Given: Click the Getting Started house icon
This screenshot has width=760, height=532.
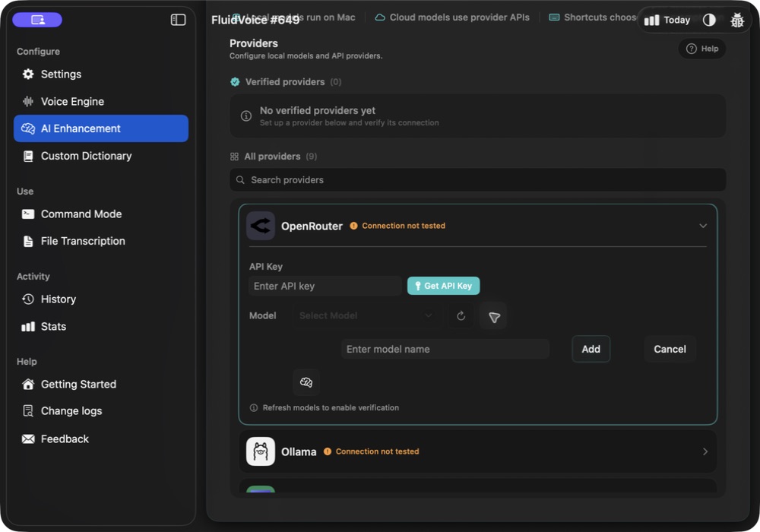Looking at the screenshot, I should (x=28, y=384).
